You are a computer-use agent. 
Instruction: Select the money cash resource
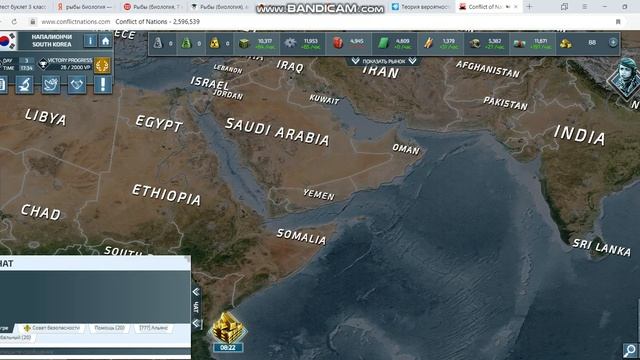[519, 43]
